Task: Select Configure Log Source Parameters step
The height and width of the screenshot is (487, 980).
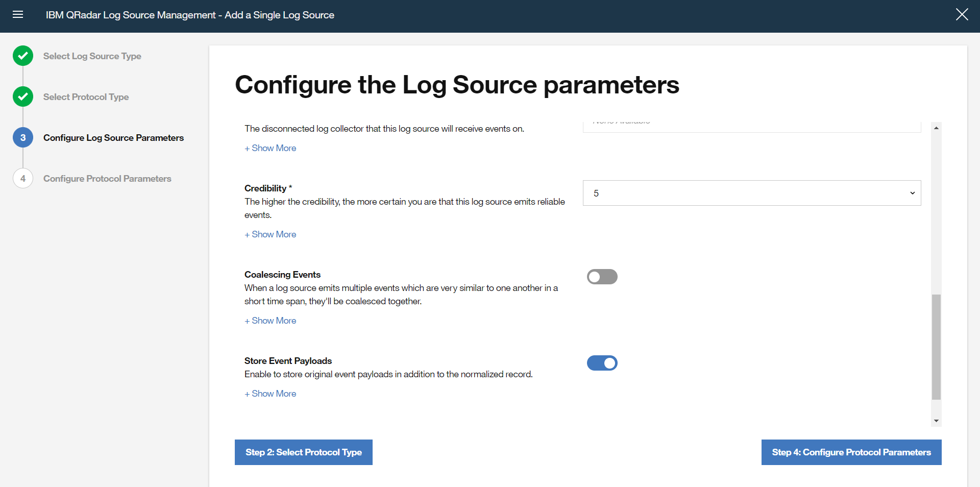Action: pos(113,138)
